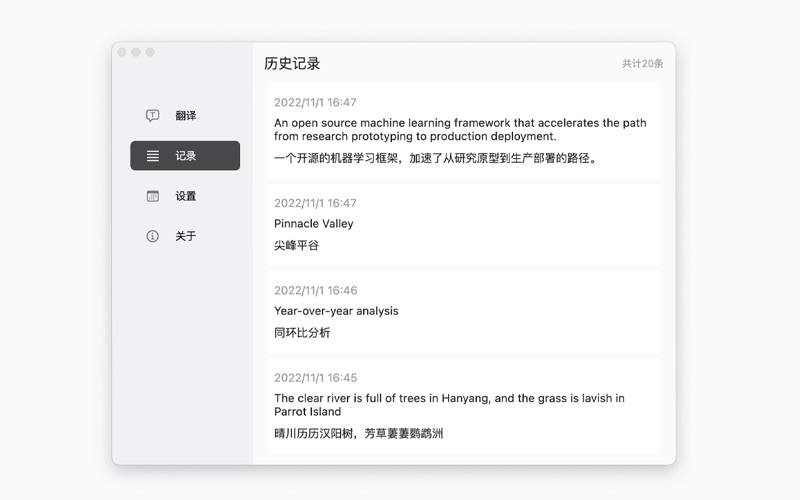Open the 设置 sidebar item
Image resolution: width=800 pixels, height=500 pixels.
[185, 196]
